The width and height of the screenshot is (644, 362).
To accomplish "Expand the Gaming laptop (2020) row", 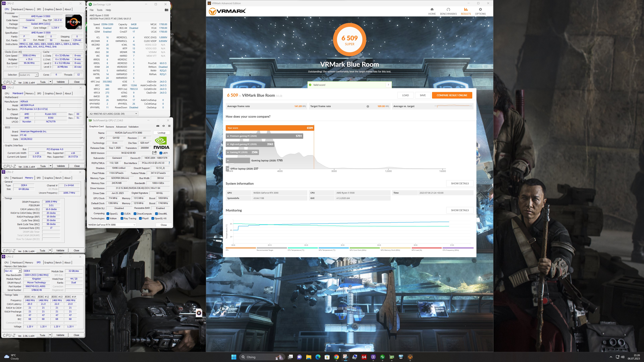I will (228, 161).
